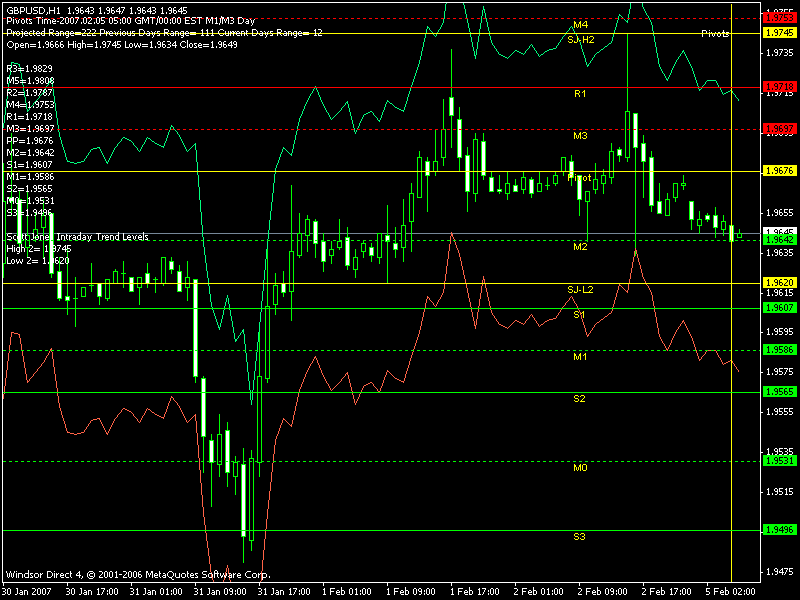Select the 31 Jan 17:00 time label

click(283, 591)
